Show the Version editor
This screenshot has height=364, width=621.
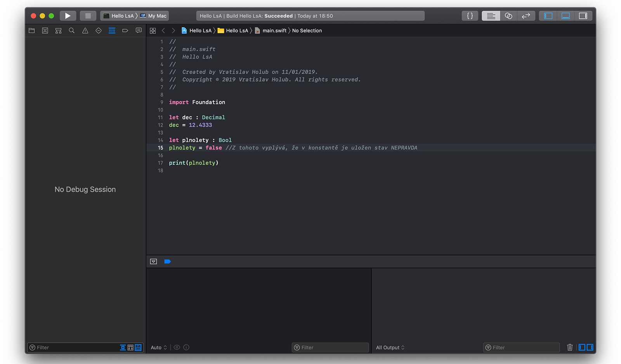pyautogui.click(x=526, y=16)
